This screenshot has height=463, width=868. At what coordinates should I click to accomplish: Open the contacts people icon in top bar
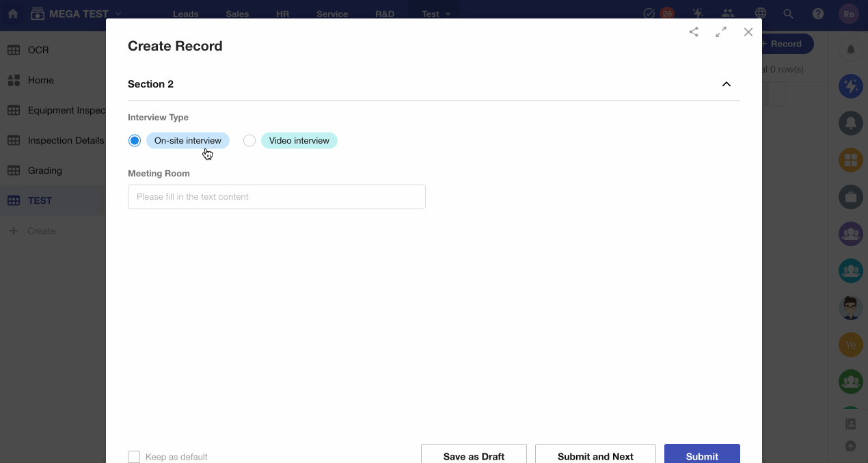pyautogui.click(x=728, y=14)
